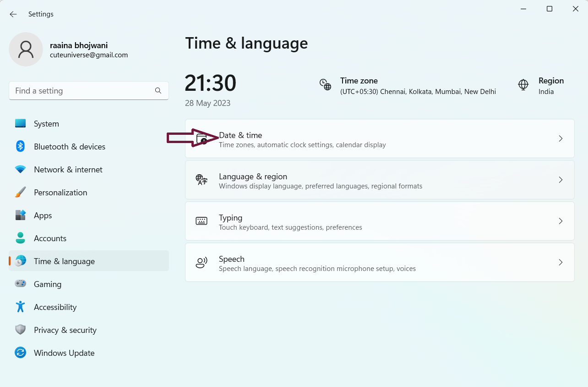Select Time & language in sidebar
The height and width of the screenshot is (387, 588).
pos(64,261)
